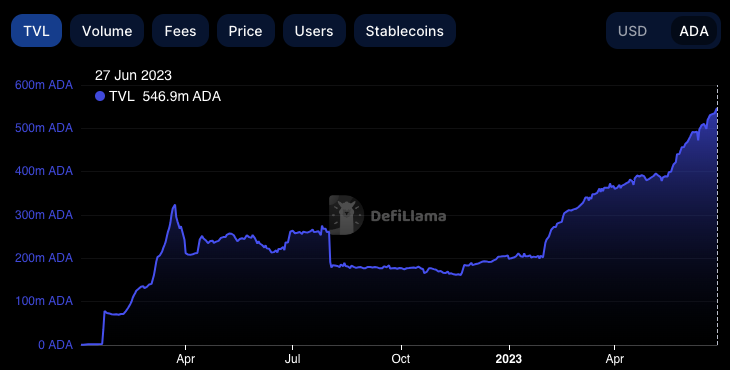This screenshot has height=370, width=730.
Task: Click the Oct x-axis label
Action: click(401, 359)
